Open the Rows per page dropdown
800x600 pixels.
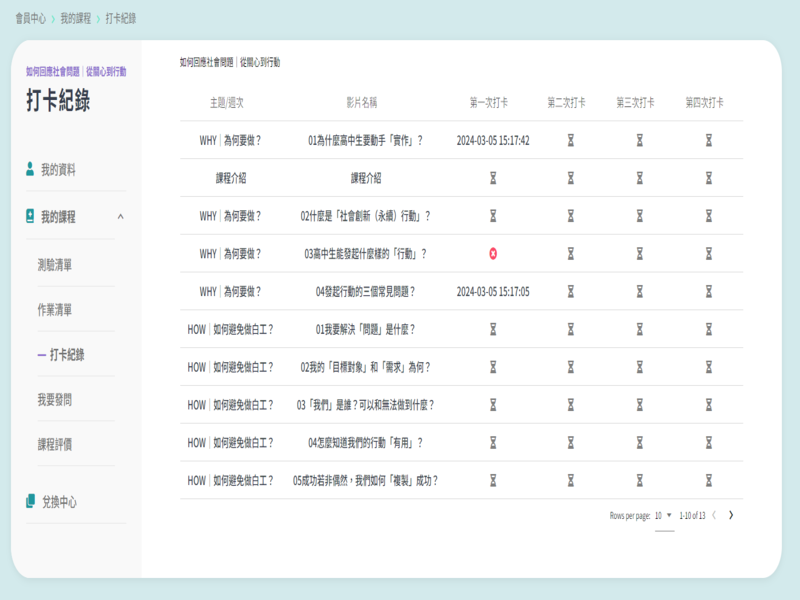click(664, 516)
